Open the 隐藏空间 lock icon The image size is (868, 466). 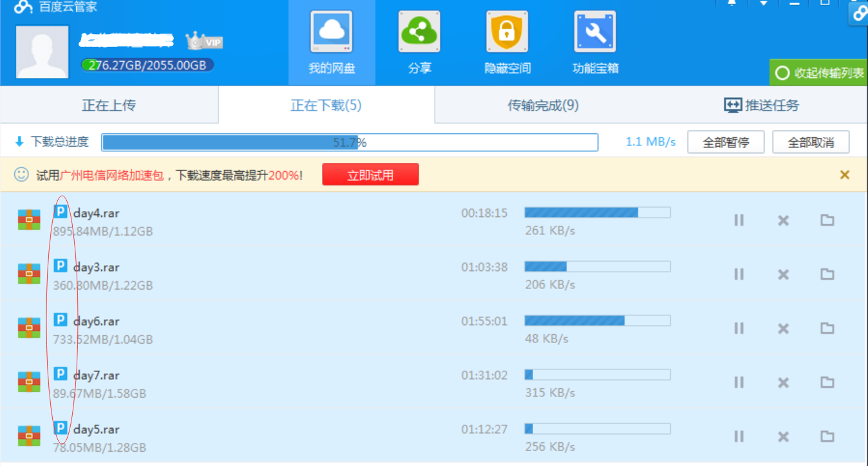(x=507, y=32)
